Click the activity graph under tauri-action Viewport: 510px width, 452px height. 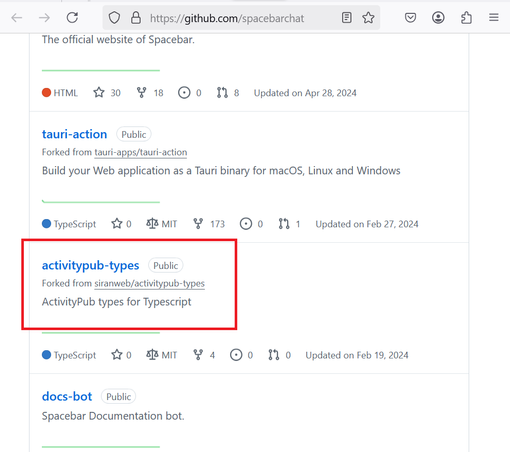coord(101,201)
